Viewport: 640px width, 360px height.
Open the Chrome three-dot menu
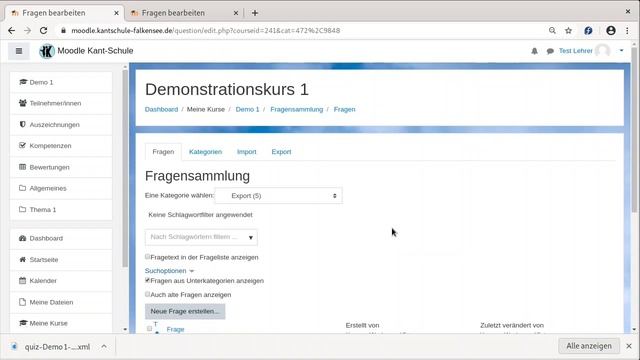coord(627,31)
